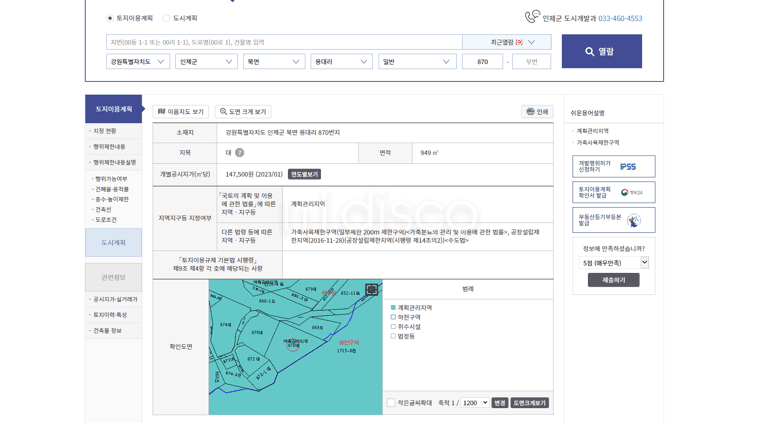Open 건축물 정보 in sidebar
Image resolution: width=760 pixels, height=423 pixels.
click(108, 330)
